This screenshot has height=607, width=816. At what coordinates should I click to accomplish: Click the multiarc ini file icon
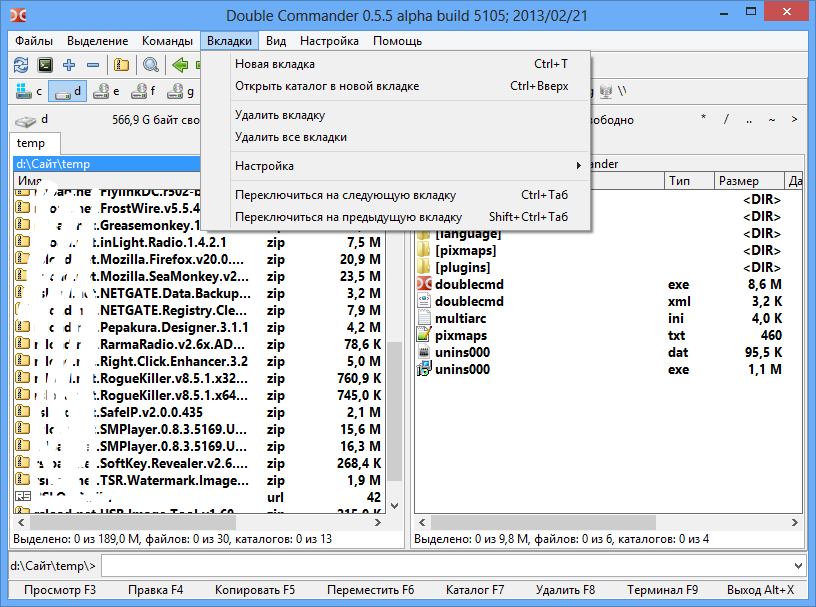[424, 318]
